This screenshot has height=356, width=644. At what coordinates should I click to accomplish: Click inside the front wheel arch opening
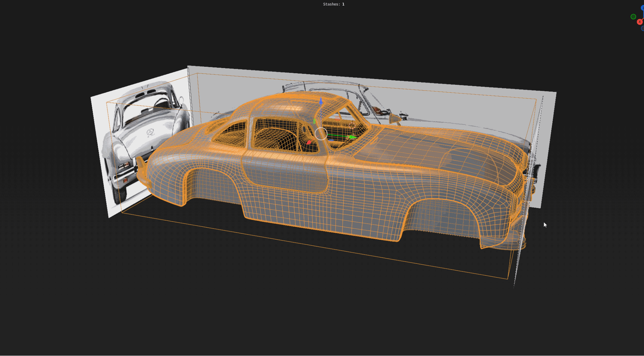tap(441, 216)
